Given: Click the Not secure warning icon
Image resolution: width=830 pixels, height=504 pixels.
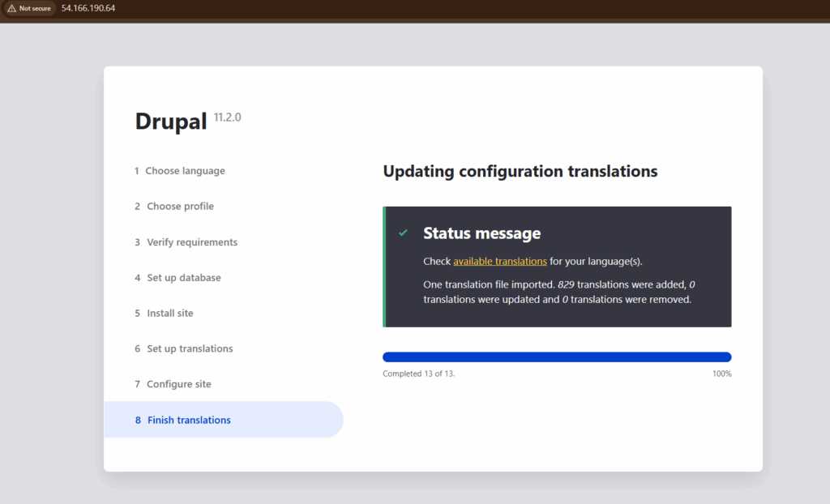Looking at the screenshot, I should click(x=11, y=8).
